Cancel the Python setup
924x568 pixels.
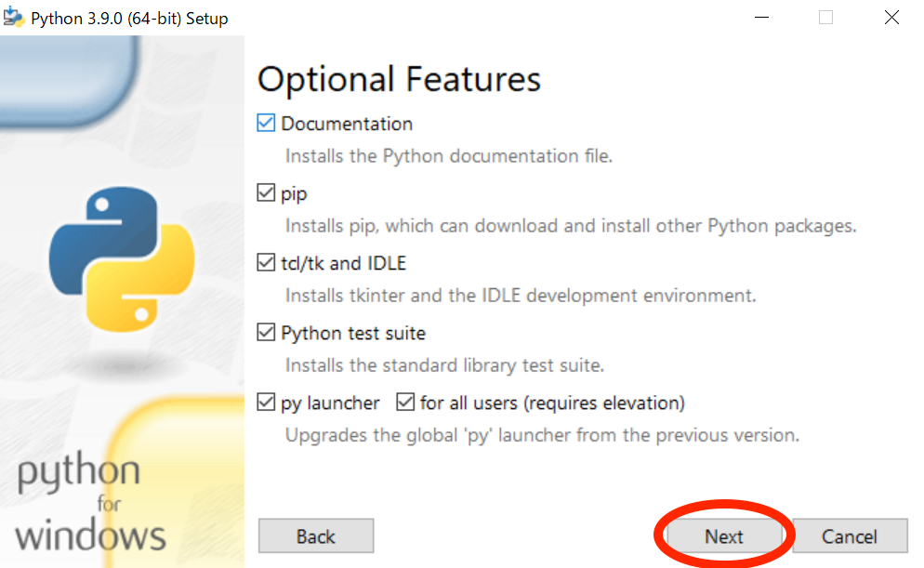coord(850,535)
